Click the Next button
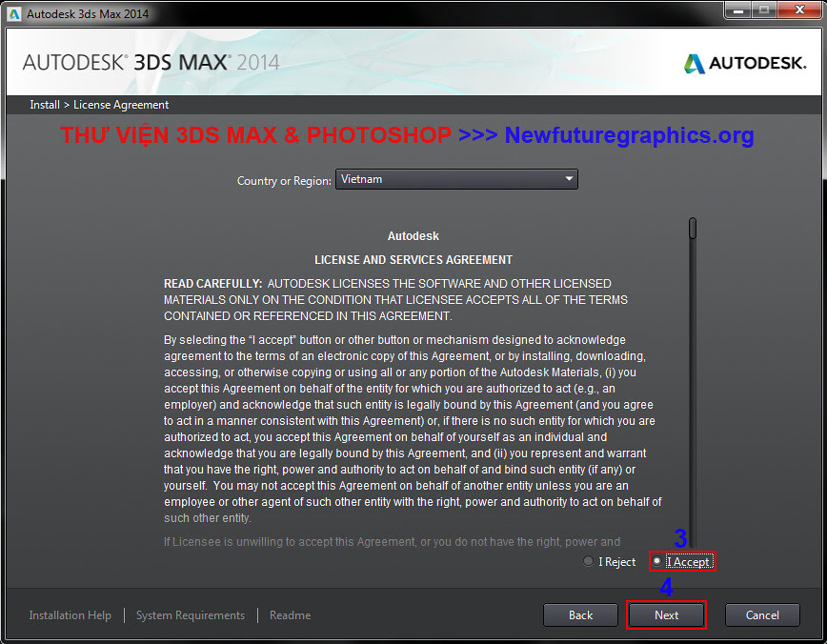 [x=666, y=615]
